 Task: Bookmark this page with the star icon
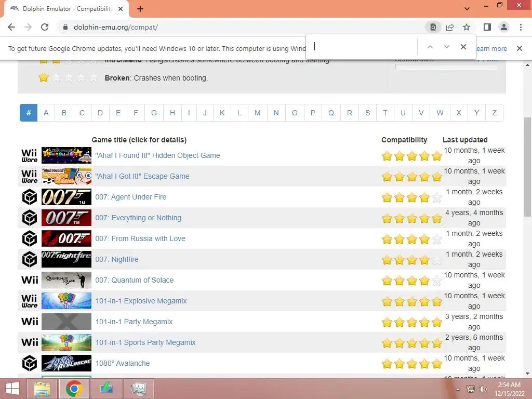pos(467,27)
